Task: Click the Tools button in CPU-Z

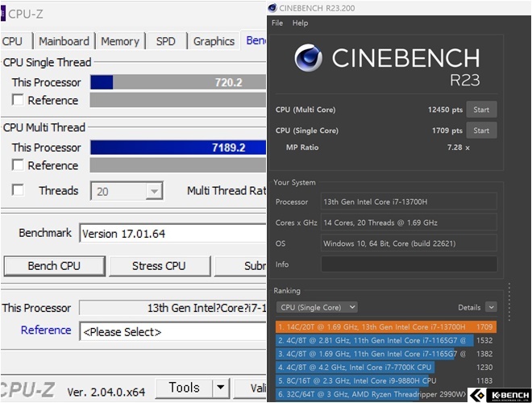Action: 185,388
